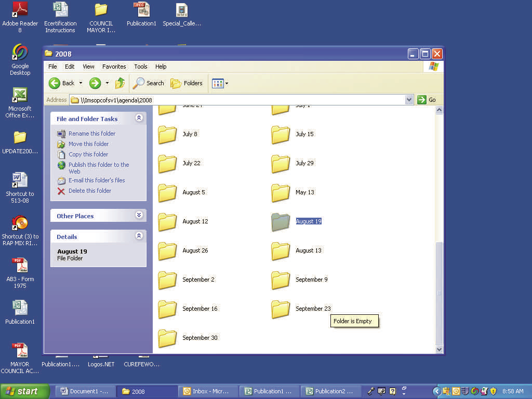532x399 pixels.
Task: Open the Views dropdown arrow
Action: pos(227,83)
